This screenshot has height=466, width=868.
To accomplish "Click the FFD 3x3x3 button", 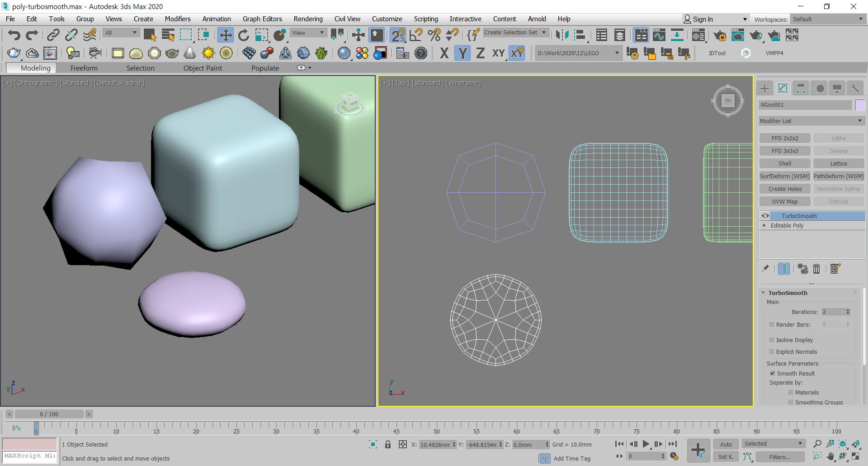I will point(785,151).
